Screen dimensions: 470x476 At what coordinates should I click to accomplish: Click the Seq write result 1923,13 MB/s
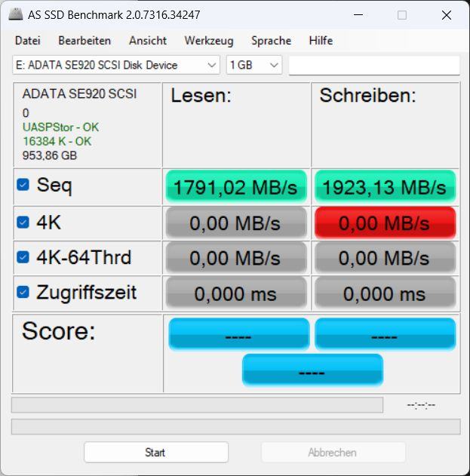click(385, 186)
